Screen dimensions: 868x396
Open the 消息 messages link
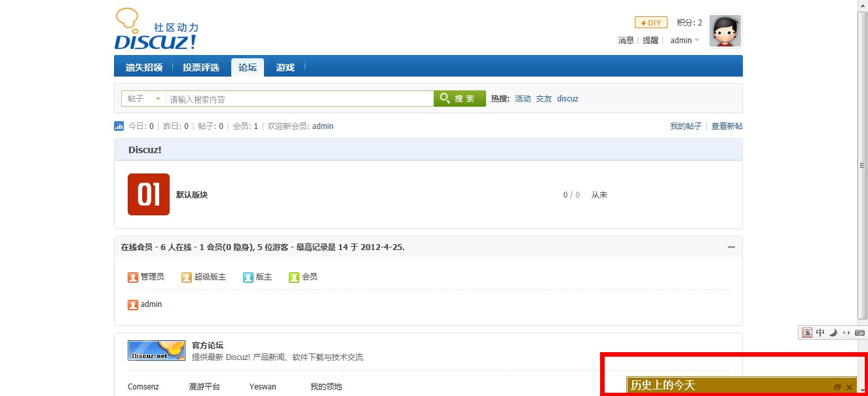click(626, 41)
